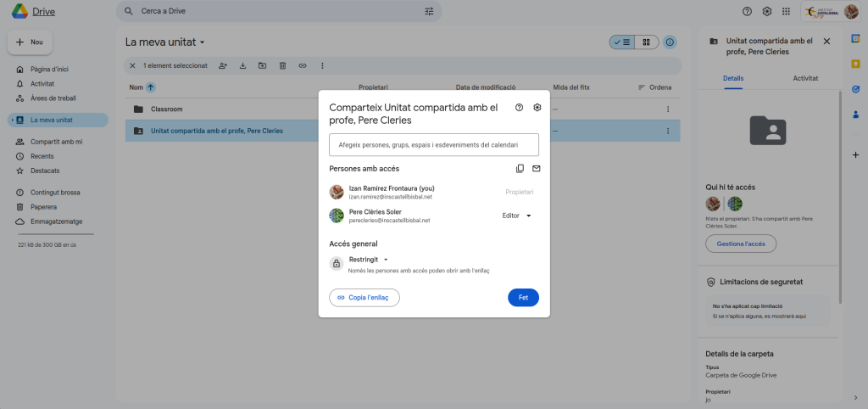Toggle the details info panel button

click(x=670, y=42)
